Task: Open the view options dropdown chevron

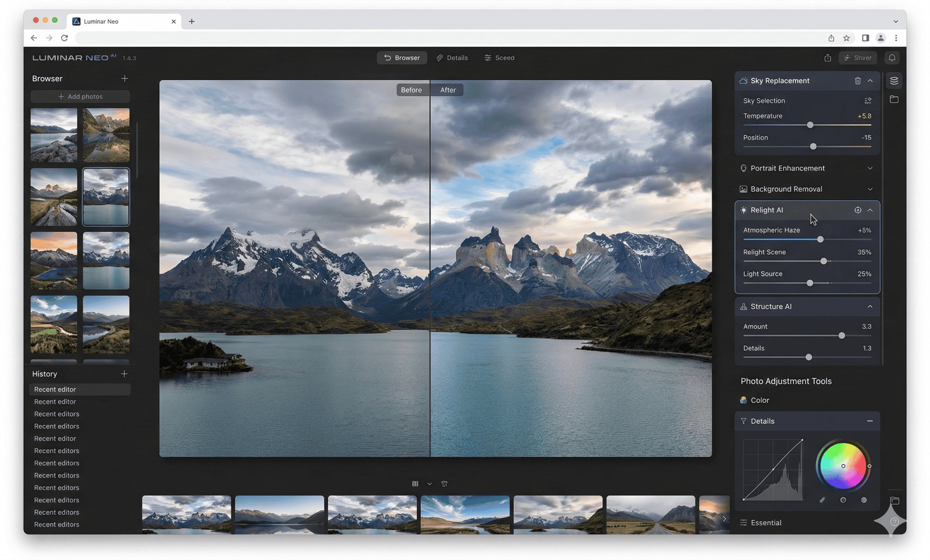Action: click(x=430, y=483)
